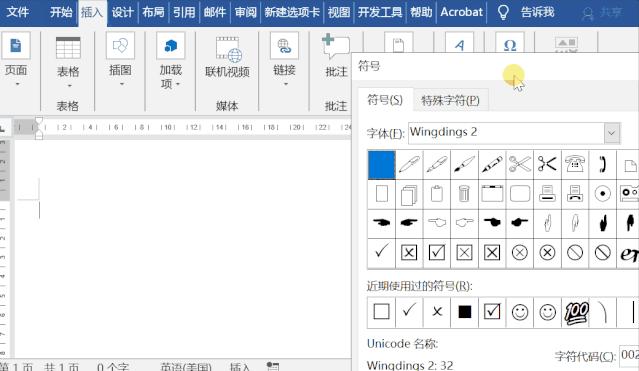Select the blue highlighted blank symbol cell
Image resolution: width=639 pixels, height=371 pixels.
tap(381, 165)
